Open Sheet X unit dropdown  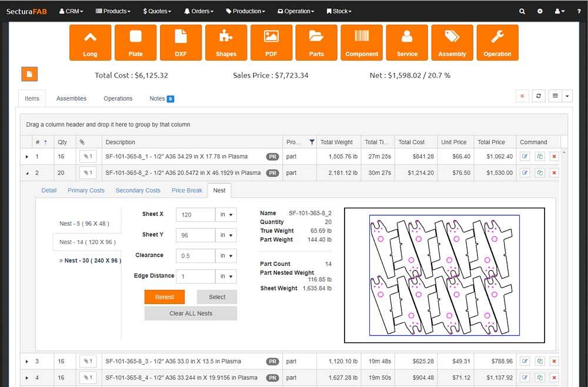click(x=226, y=215)
